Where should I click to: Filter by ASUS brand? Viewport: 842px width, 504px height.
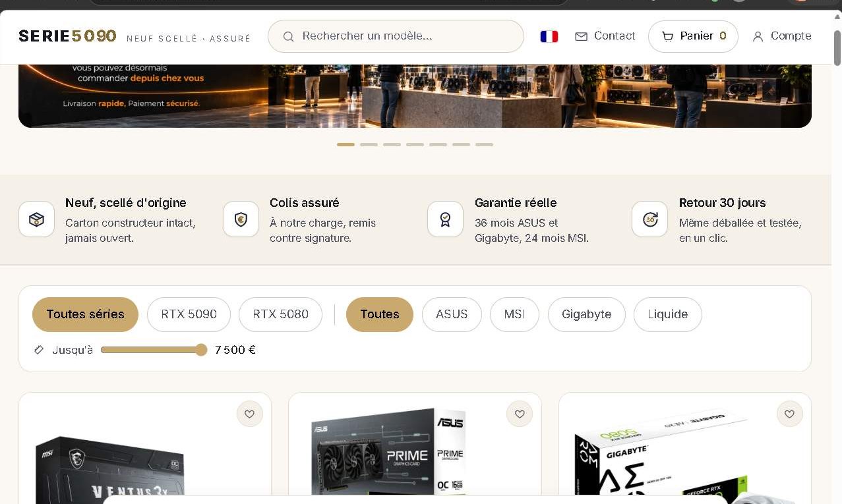[x=452, y=314]
